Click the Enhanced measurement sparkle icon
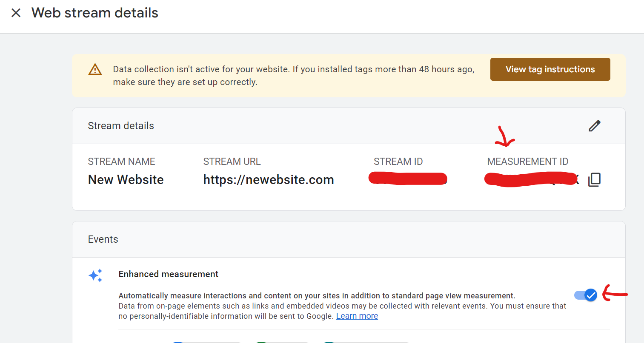The width and height of the screenshot is (644, 343). 95,275
